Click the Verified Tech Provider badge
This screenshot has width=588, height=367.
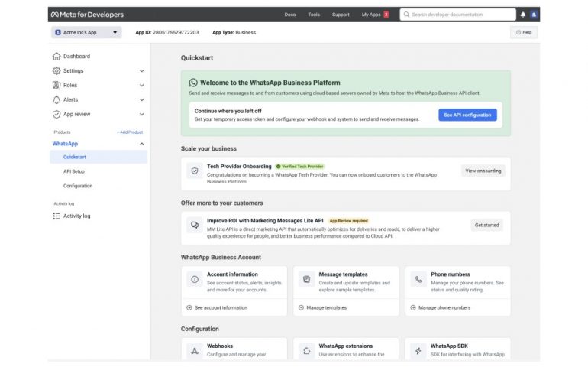point(300,167)
